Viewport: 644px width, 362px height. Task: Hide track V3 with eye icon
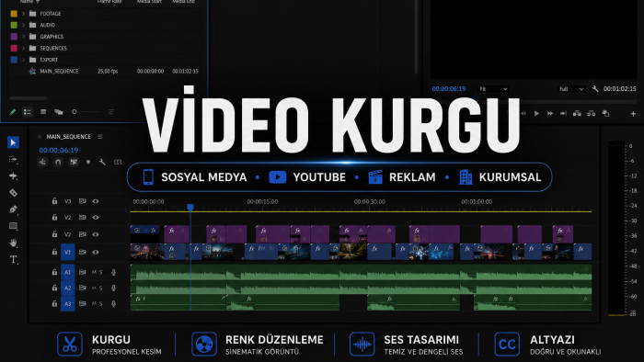click(96, 201)
